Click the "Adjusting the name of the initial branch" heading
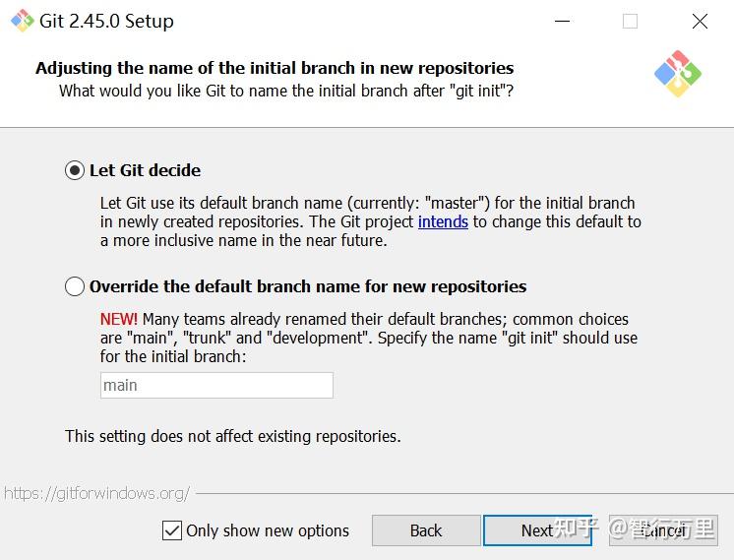Image resolution: width=734 pixels, height=560 pixels. click(x=275, y=68)
